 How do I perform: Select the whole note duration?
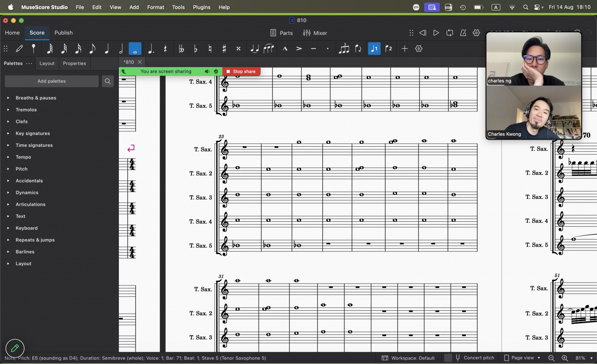(135, 49)
